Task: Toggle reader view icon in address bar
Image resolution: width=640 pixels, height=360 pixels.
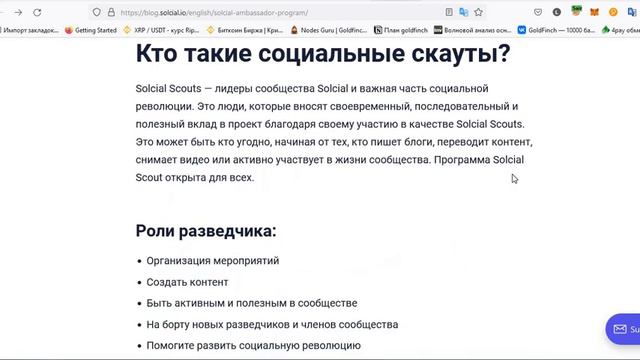Action: pos(449,12)
